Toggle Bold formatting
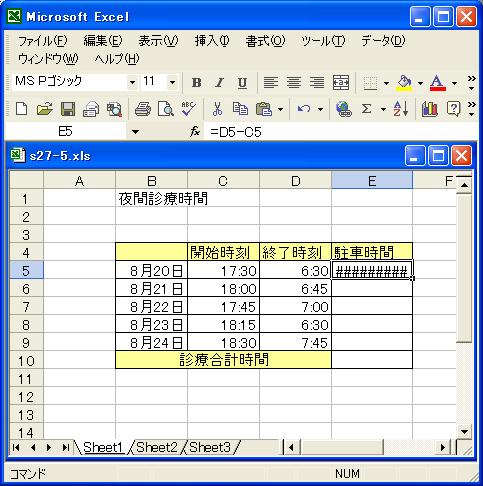 pos(196,83)
